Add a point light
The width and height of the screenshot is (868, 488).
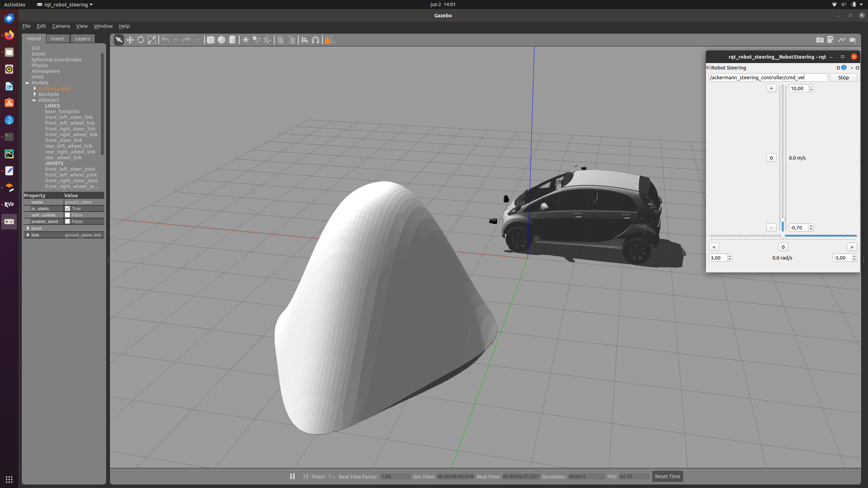coord(245,40)
